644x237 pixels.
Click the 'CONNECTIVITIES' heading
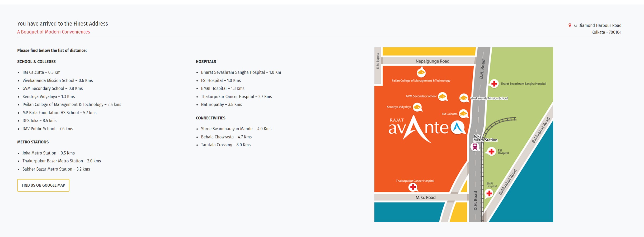210,118
